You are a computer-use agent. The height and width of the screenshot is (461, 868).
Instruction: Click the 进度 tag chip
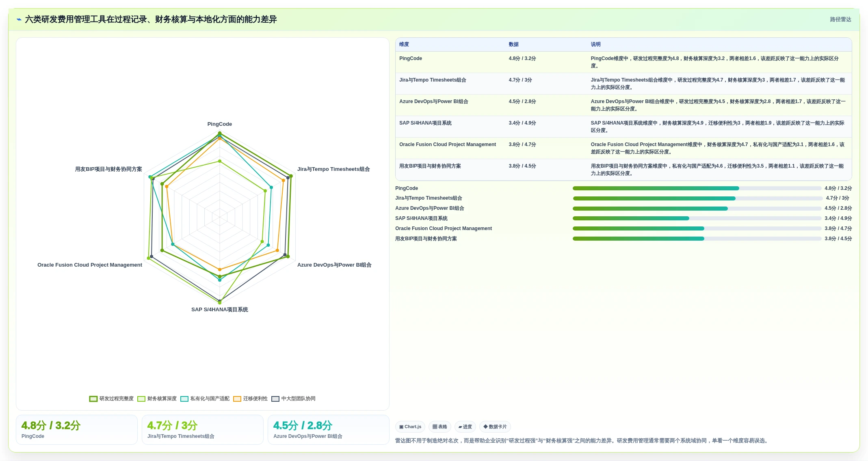click(465, 427)
